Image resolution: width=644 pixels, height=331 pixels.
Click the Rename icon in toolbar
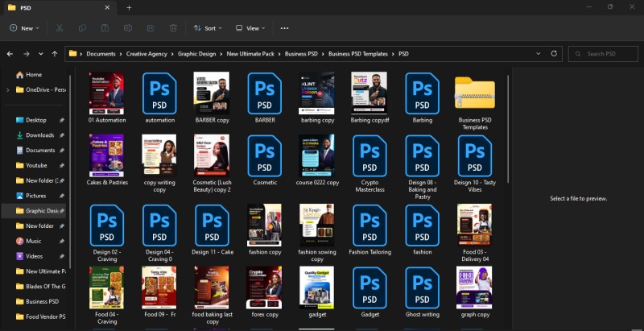[x=128, y=28]
